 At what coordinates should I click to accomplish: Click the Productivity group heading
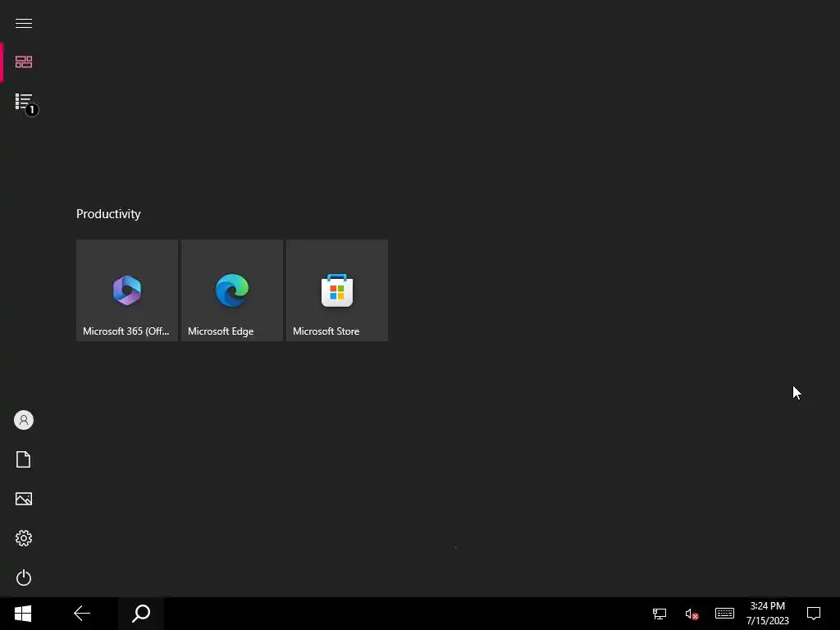108,214
